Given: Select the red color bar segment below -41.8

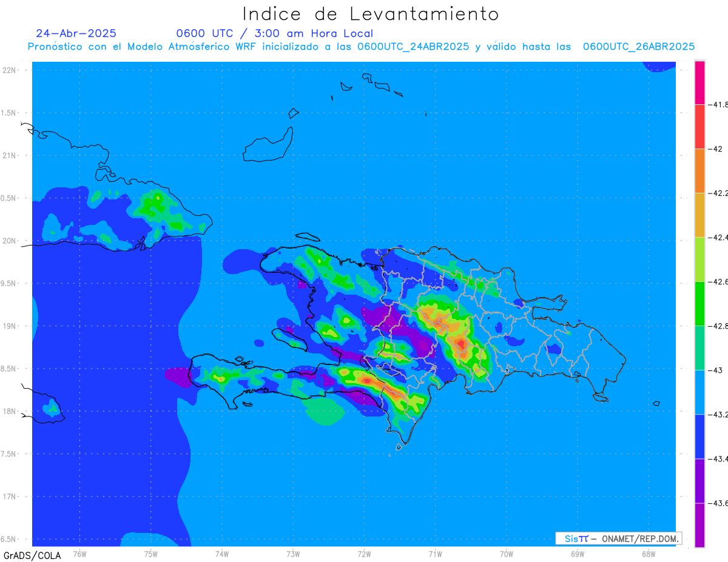Looking at the screenshot, I should 699,126.
